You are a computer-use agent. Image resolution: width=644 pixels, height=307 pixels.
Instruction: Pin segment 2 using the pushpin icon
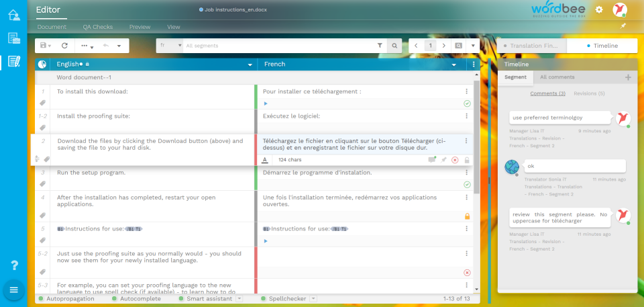tap(443, 160)
